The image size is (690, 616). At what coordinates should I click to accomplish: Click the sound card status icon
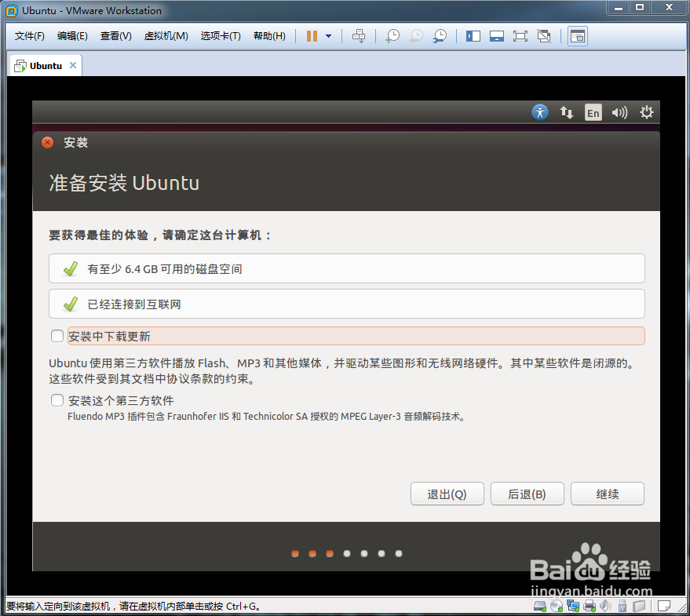pos(605,607)
